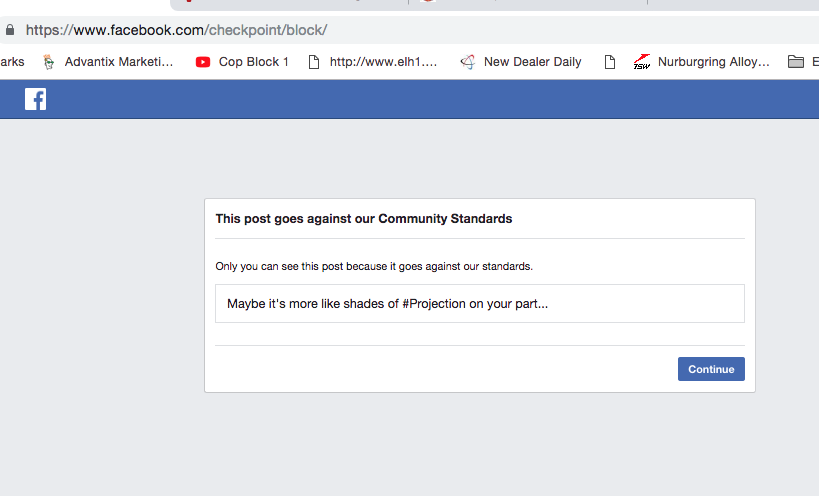This screenshot has height=496, width=819.
Task: Click the #Projection hashtag in the post
Action: pos(435,304)
